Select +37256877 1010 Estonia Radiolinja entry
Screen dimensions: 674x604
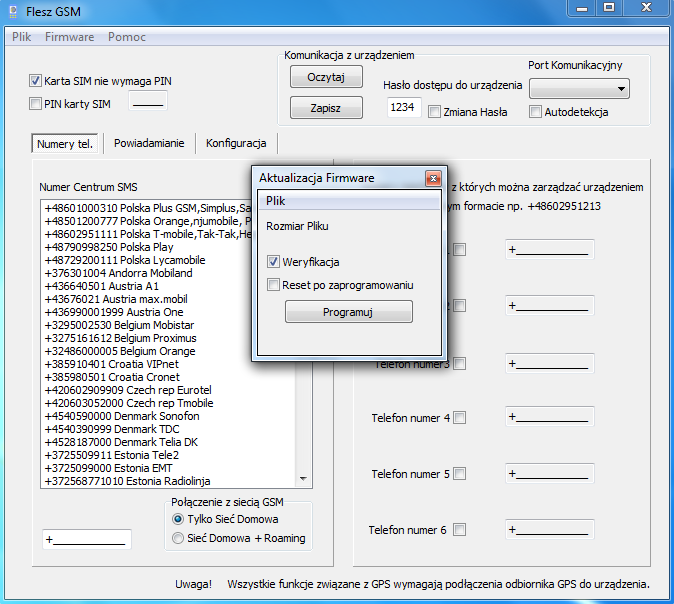tap(127, 481)
